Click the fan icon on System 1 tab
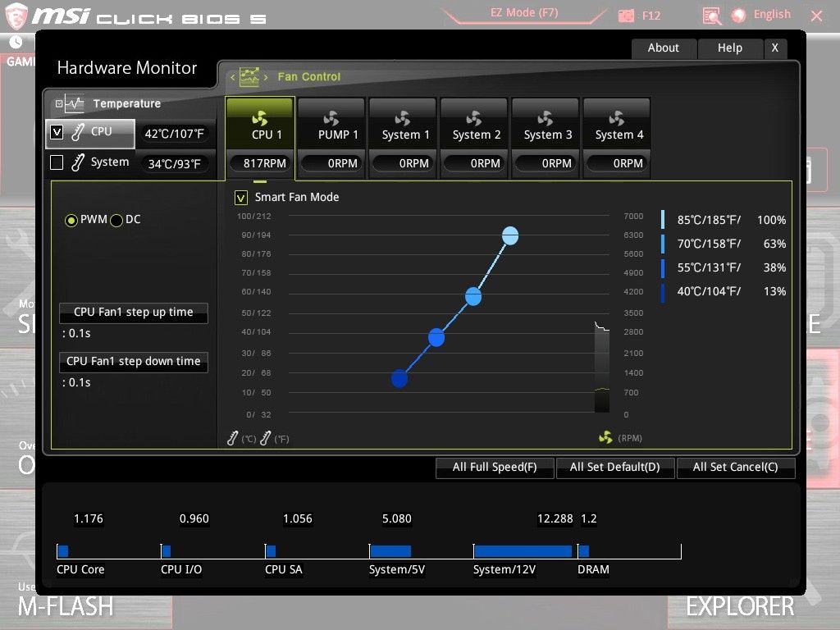This screenshot has width=840, height=630. (x=402, y=118)
